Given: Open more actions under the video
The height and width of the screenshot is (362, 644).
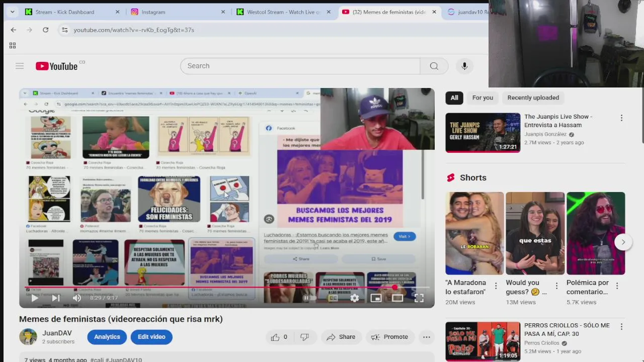Looking at the screenshot, I should (427, 337).
